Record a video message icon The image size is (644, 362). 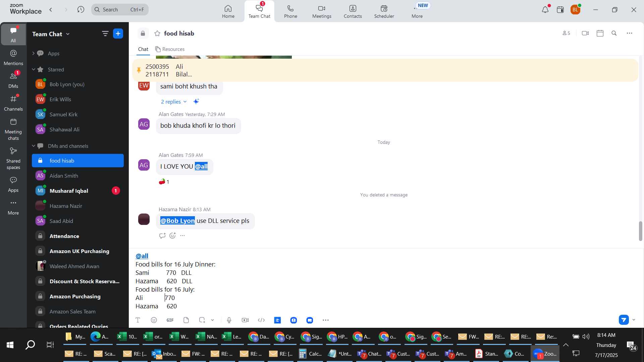tap(245, 320)
